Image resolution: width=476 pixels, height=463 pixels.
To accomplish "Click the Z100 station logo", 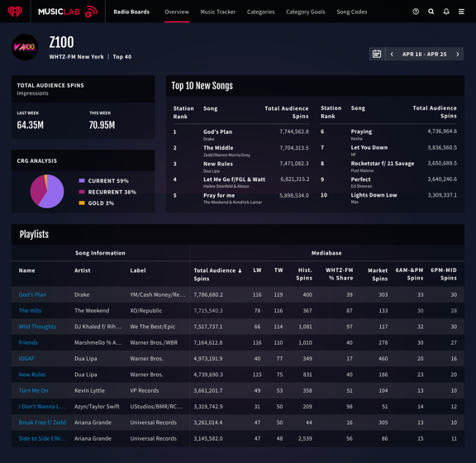I will [25, 47].
